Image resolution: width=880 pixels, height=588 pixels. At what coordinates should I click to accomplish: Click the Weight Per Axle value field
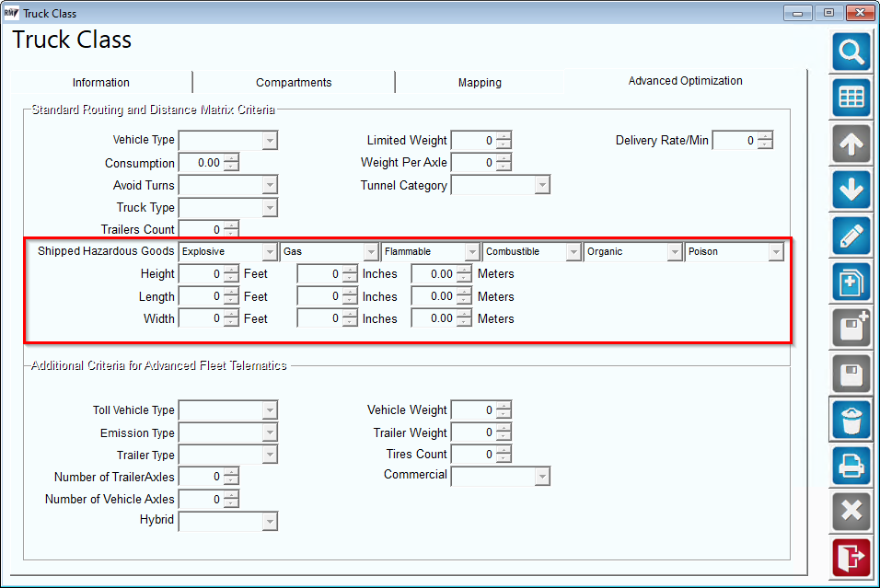[474, 163]
